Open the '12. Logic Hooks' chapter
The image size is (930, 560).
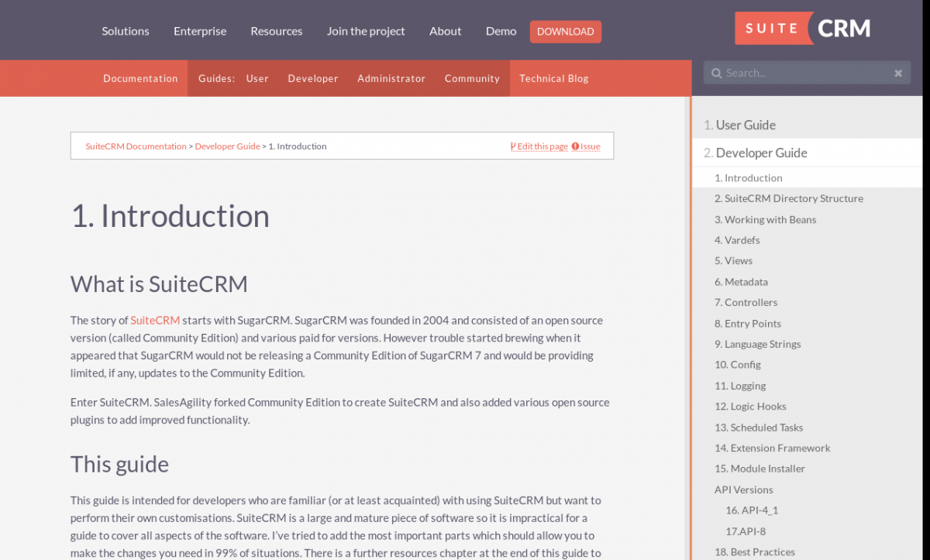(x=750, y=406)
